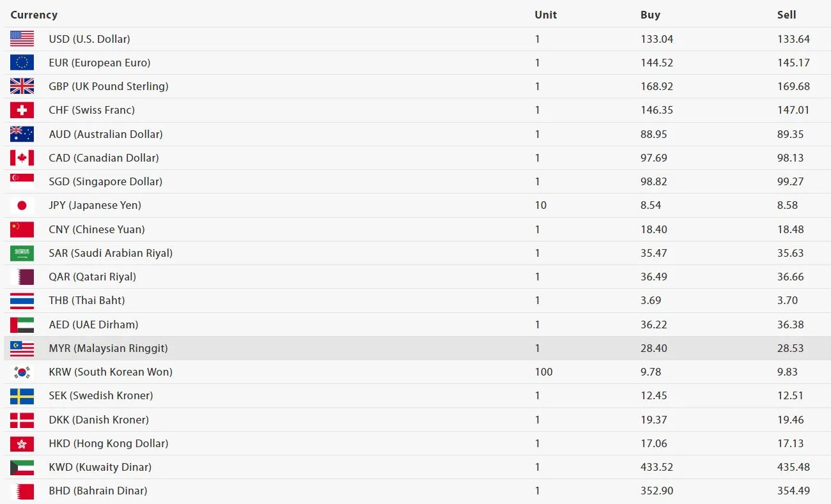This screenshot has width=831, height=504.
Task: Click the AUD (Australian Dollar) label
Action: pyautogui.click(x=105, y=134)
